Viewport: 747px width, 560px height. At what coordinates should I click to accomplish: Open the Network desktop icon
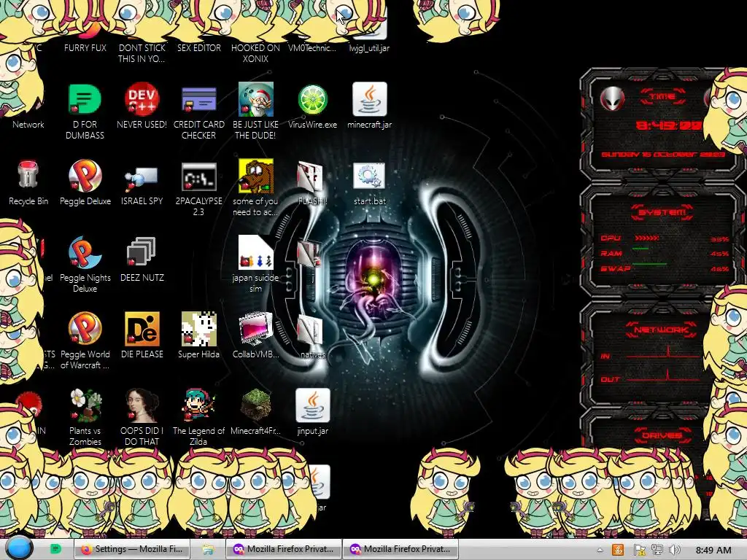pyautogui.click(x=28, y=125)
